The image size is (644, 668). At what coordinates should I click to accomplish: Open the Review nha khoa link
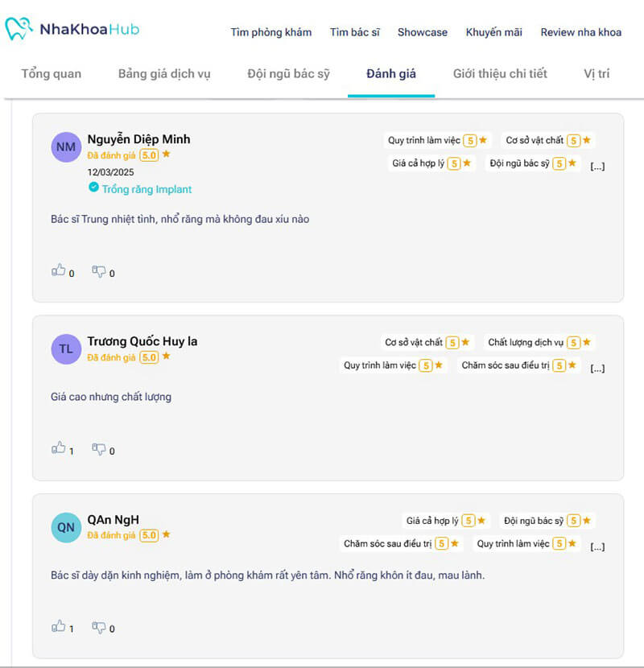[x=580, y=32]
